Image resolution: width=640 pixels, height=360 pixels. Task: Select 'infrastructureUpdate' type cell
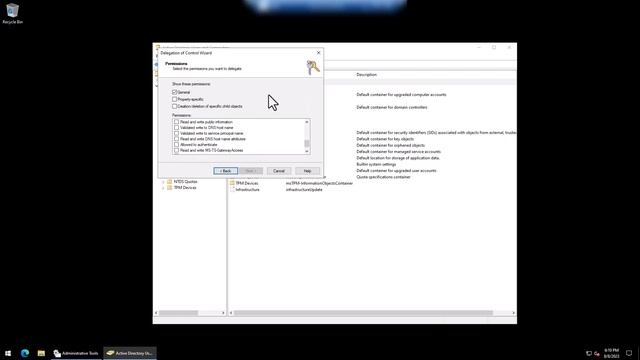click(304, 190)
